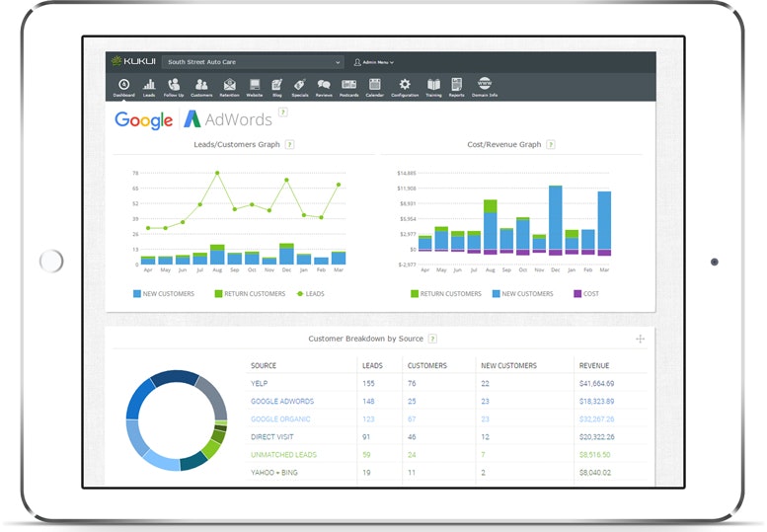Open the Training menu item
The image size is (767, 532).
coord(433,86)
